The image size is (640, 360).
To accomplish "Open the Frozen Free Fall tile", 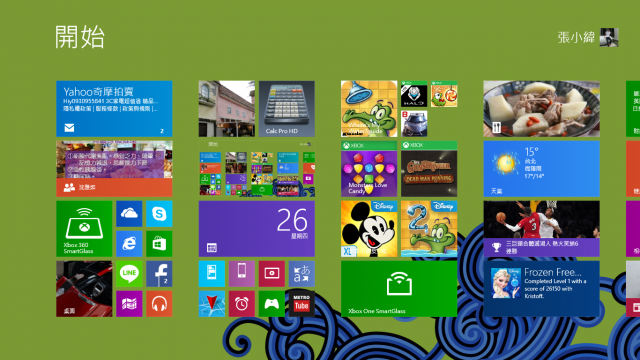I will pyautogui.click(x=541, y=289).
